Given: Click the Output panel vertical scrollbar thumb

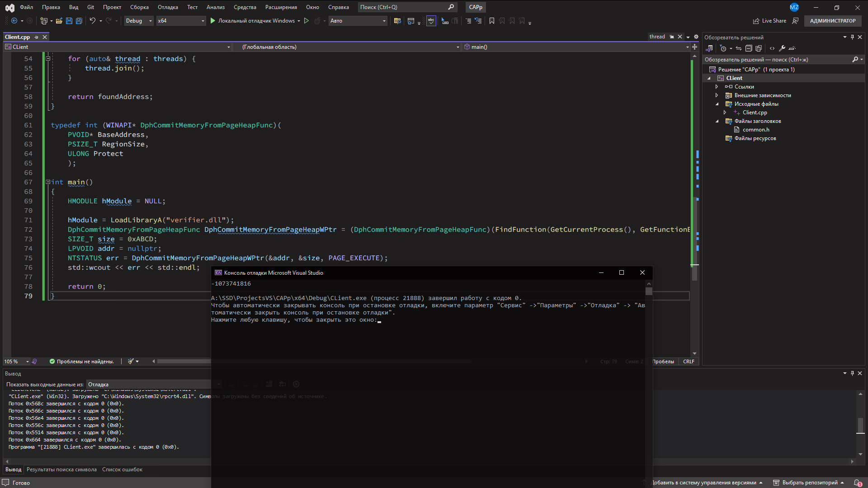Looking at the screenshot, I should [860, 425].
